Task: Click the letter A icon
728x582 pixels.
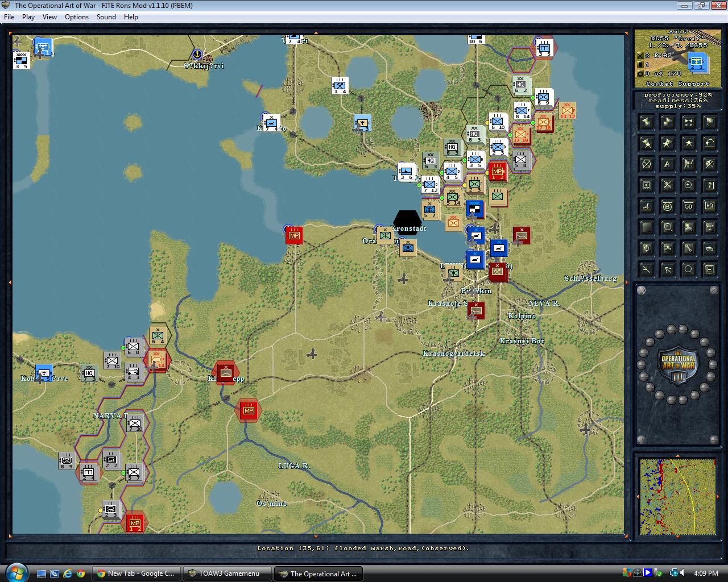Action: click(668, 164)
